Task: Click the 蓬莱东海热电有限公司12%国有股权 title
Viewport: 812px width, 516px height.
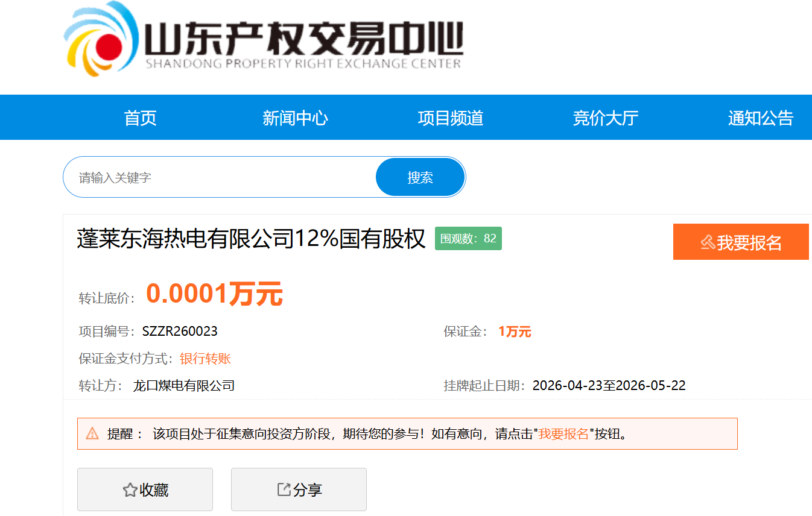Action: (251, 239)
